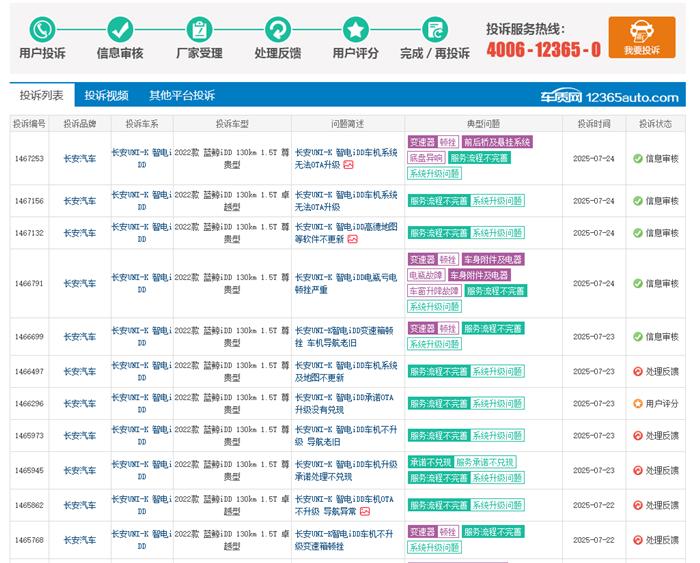700x563 pixels.
Task: Click 服务承诺不兑现 tag in row 1465945
Action: click(x=485, y=462)
